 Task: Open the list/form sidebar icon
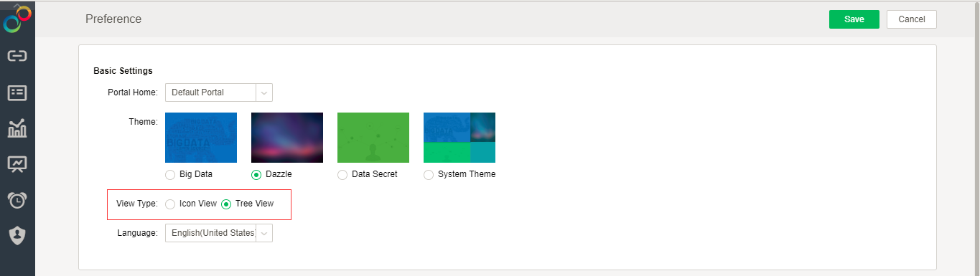click(x=17, y=92)
